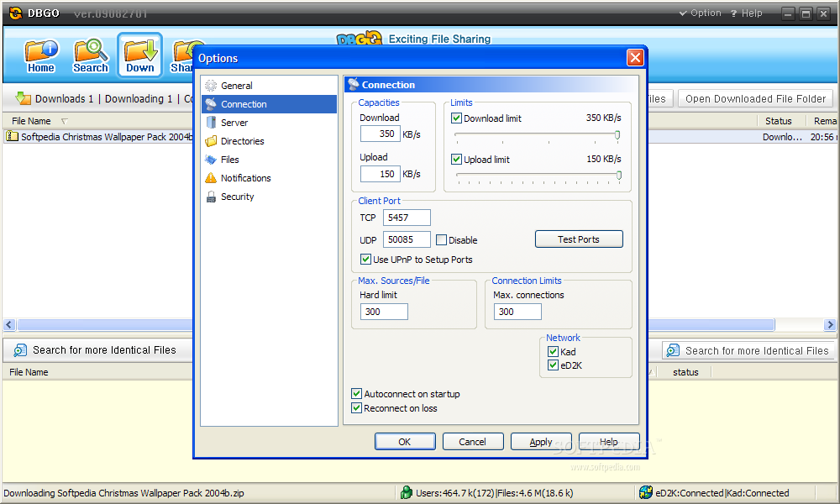The image size is (840, 504).
Task: Click Cancel in Options dialog
Action: tap(472, 442)
